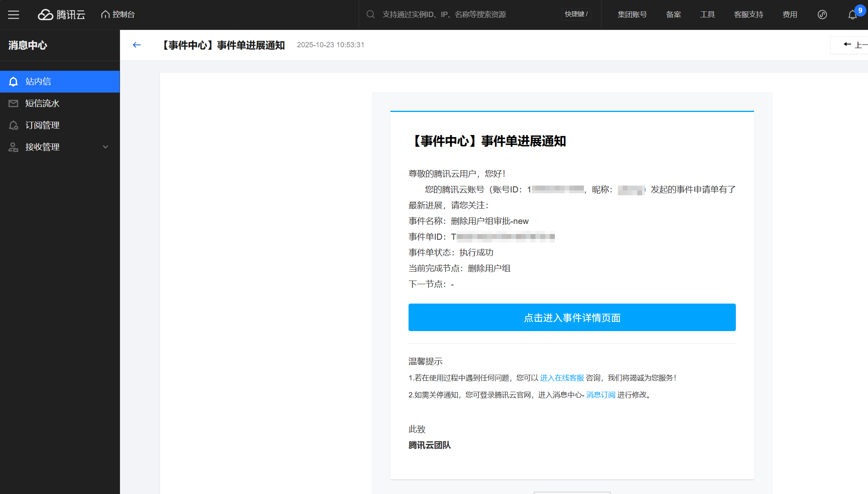The height and width of the screenshot is (494, 868).
Task: Focus the resource search input field
Action: (x=465, y=15)
